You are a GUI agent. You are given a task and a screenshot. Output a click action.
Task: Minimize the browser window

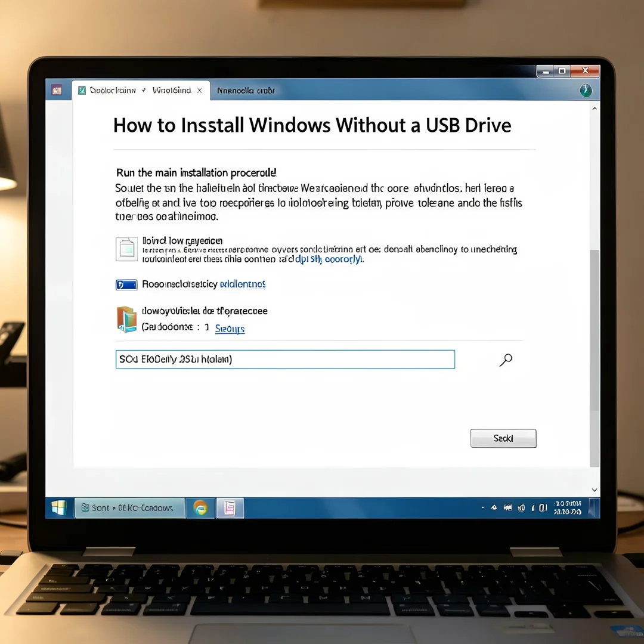tap(546, 71)
